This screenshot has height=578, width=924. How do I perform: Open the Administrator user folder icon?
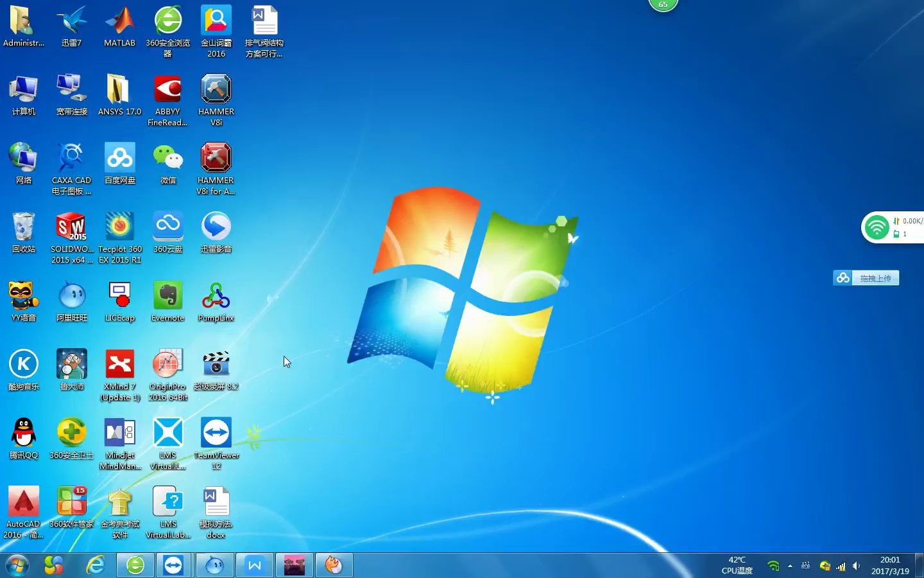click(x=24, y=27)
